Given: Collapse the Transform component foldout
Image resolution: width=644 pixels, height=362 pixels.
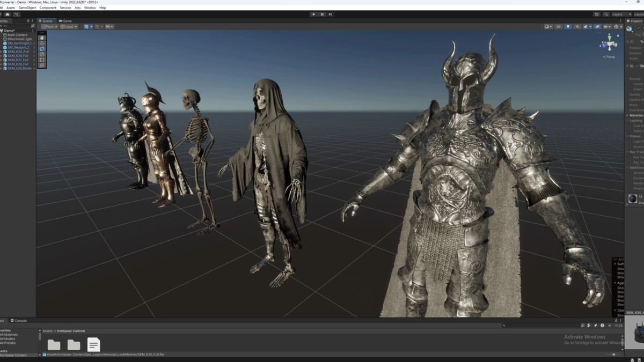Looking at the screenshot, I should click(x=628, y=42).
